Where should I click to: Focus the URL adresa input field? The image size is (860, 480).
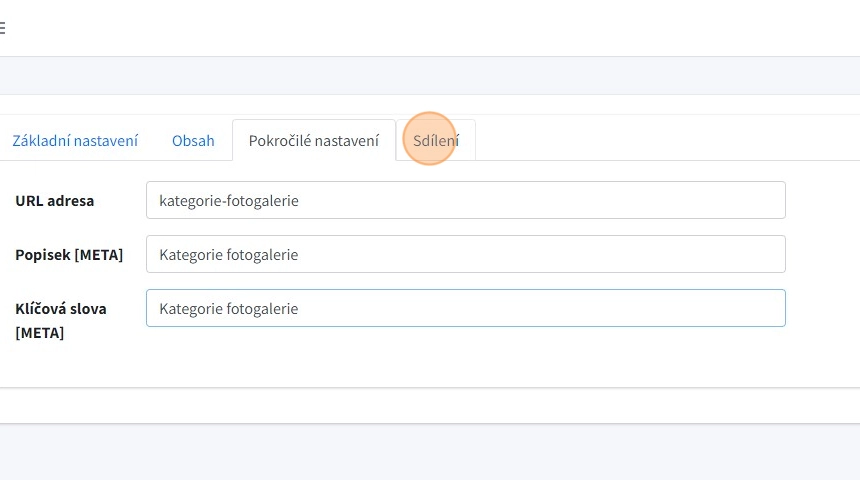click(x=465, y=200)
